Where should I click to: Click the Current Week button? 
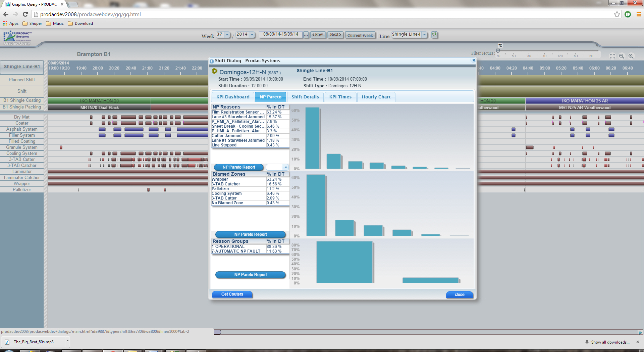pos(360,35)
